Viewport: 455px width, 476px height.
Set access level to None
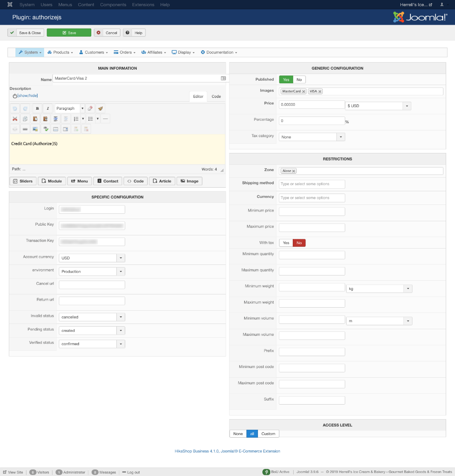tap(238, 434)
